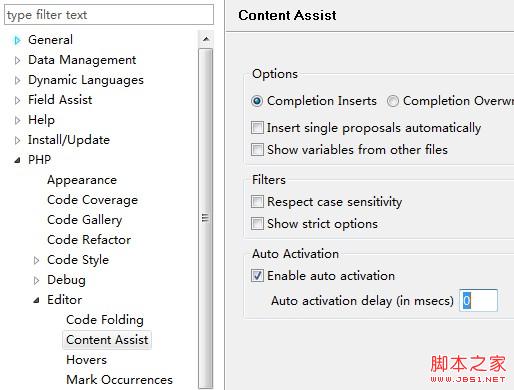Expand the Data Management node
The image size is (514, 390).
[x=17, y=60]
